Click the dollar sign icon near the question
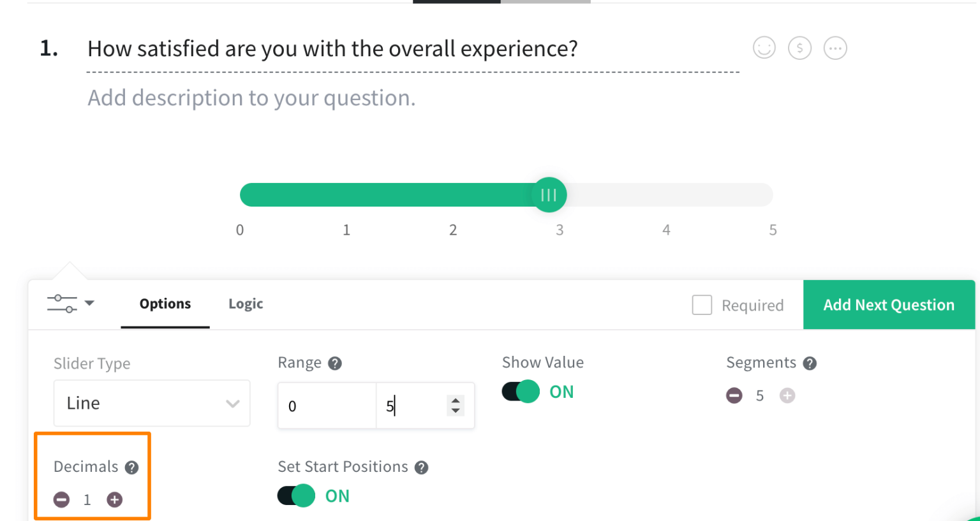 799,48
